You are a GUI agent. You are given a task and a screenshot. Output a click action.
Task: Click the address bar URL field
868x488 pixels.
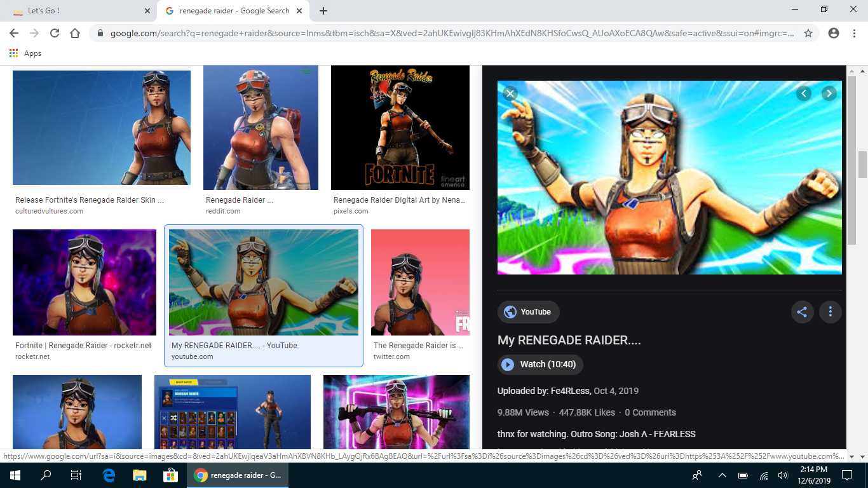pos(452,33)
